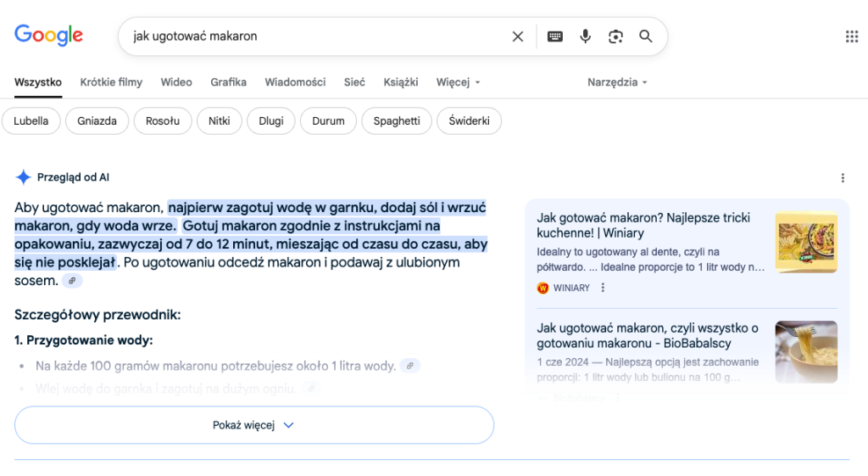Start voice search with microphone icon
This screenshot has height=476, width=868.
coord(585,36)
